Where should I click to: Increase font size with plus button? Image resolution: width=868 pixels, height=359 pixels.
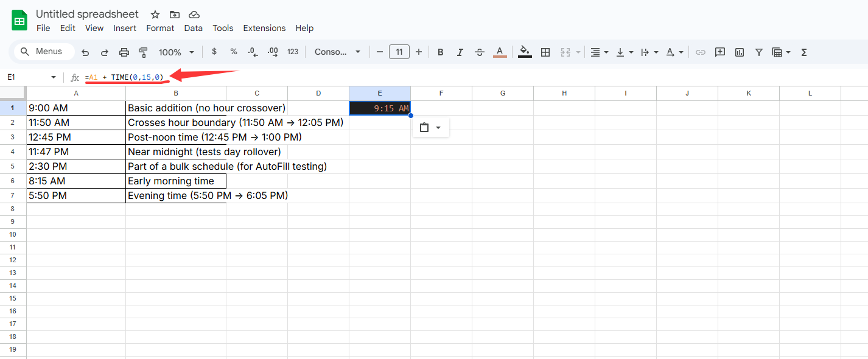click(419, 52)
